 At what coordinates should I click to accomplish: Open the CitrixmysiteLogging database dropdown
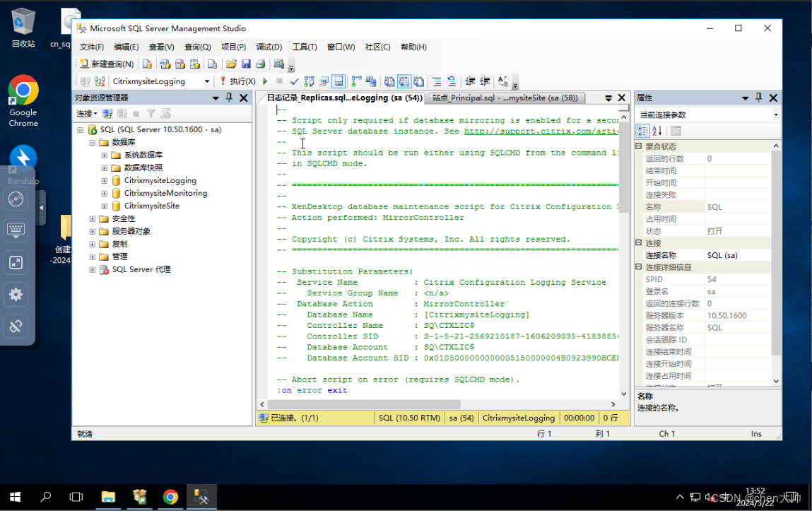click(x=206, y=81)
